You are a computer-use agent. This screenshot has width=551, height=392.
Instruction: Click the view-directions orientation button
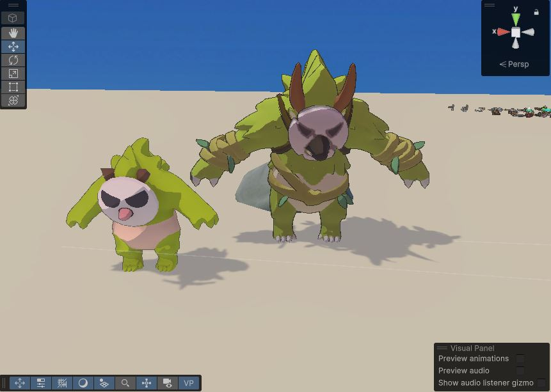click(x=147, y=383)
